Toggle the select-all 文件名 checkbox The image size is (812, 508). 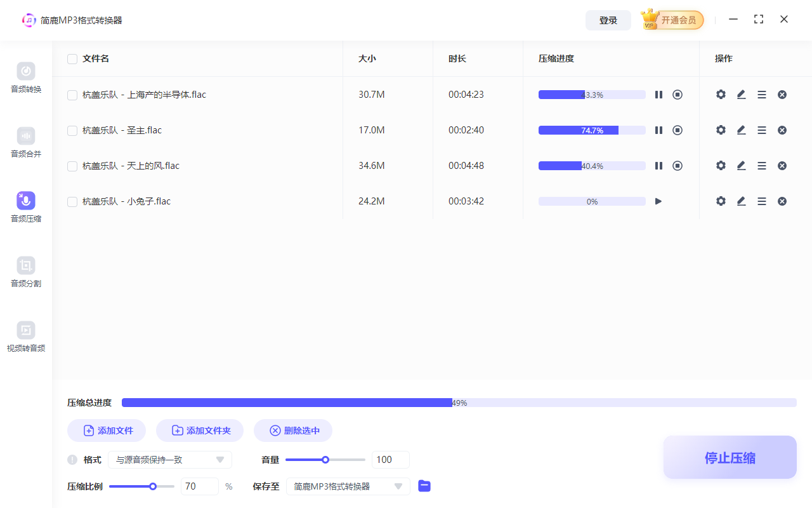tap(72, 59)
